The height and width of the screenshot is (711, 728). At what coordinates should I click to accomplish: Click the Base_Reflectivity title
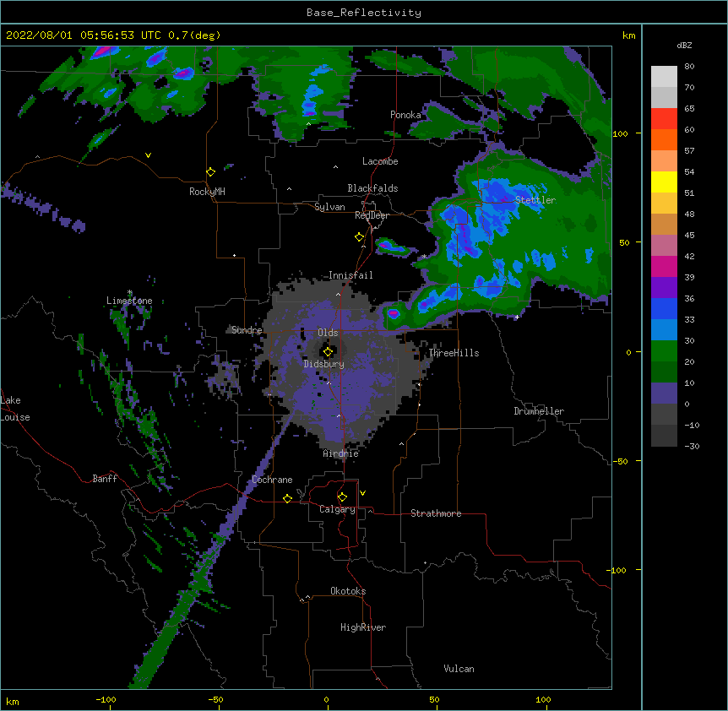(364, 13)
